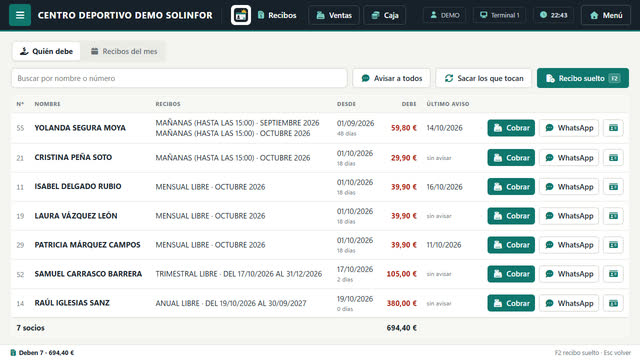Click the 7 socios total label
The height and width of the screenshot is (360, 640).
click(x=31, y=328)
